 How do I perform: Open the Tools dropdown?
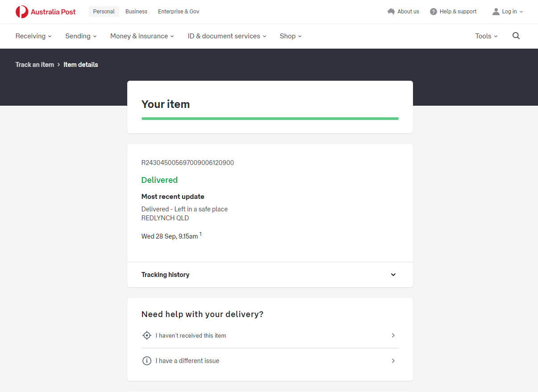tap(486, 36)
